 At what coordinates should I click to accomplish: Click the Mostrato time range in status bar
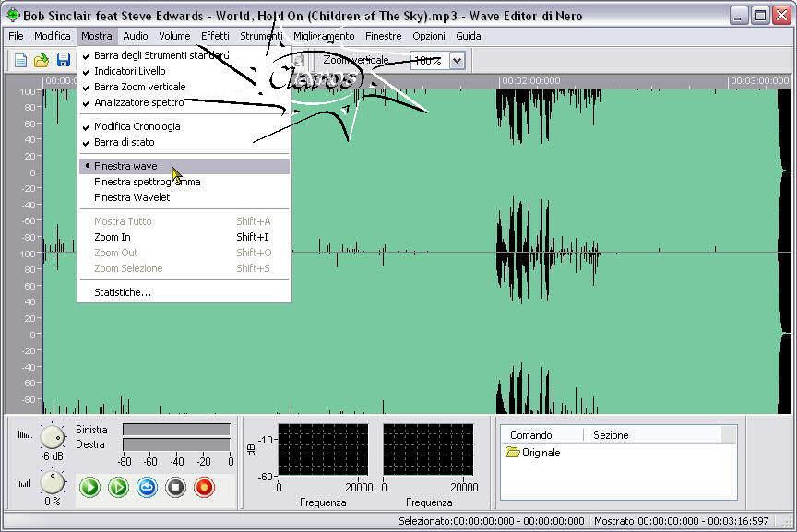click(x=682, y=521)
